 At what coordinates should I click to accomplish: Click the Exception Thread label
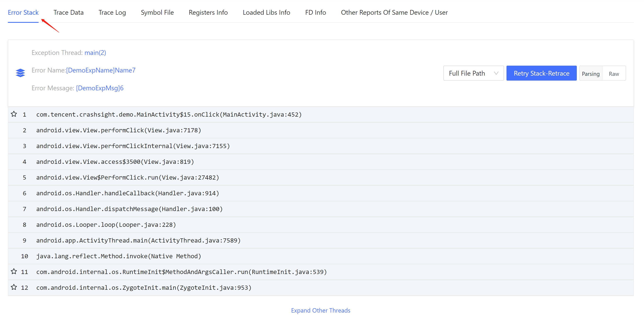[x=57, y=53]
